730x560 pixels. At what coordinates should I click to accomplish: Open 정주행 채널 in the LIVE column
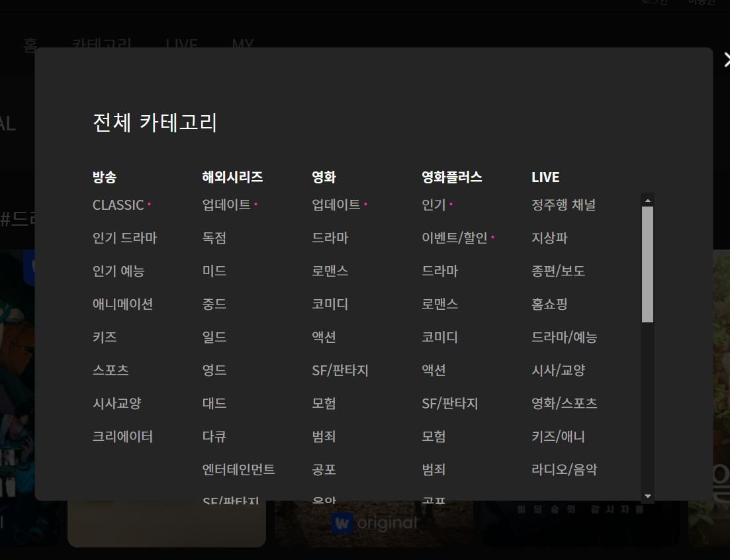click(562, 205)
